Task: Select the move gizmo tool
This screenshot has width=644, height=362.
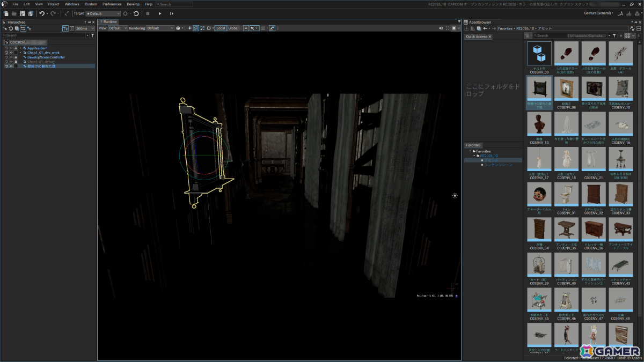Action: 189,28
